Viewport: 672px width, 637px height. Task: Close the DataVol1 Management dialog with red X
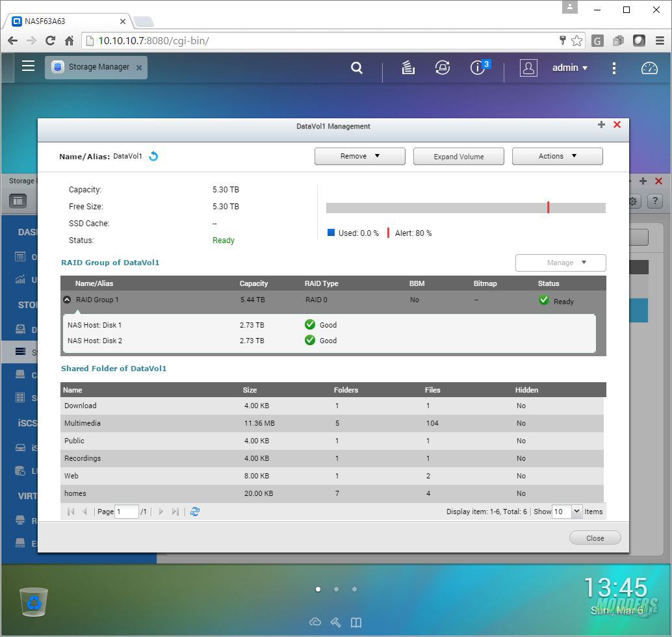(x=617, y=125)
